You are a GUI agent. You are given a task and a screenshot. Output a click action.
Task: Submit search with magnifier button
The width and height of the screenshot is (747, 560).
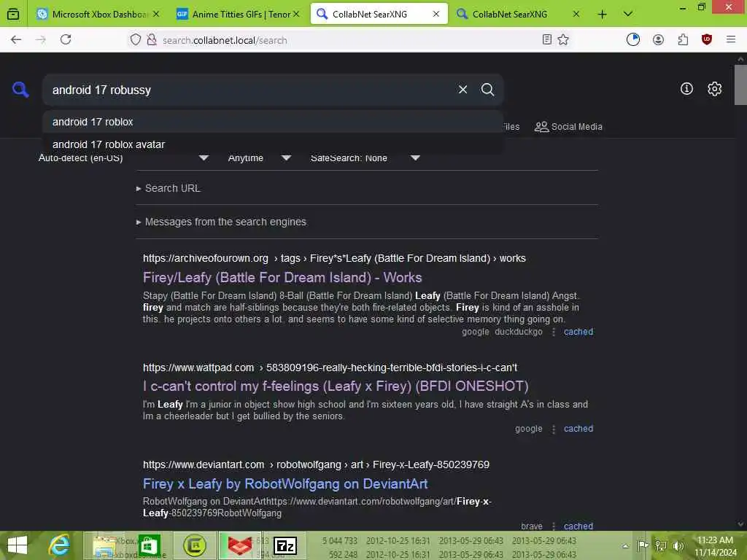(x=487, y=90)
